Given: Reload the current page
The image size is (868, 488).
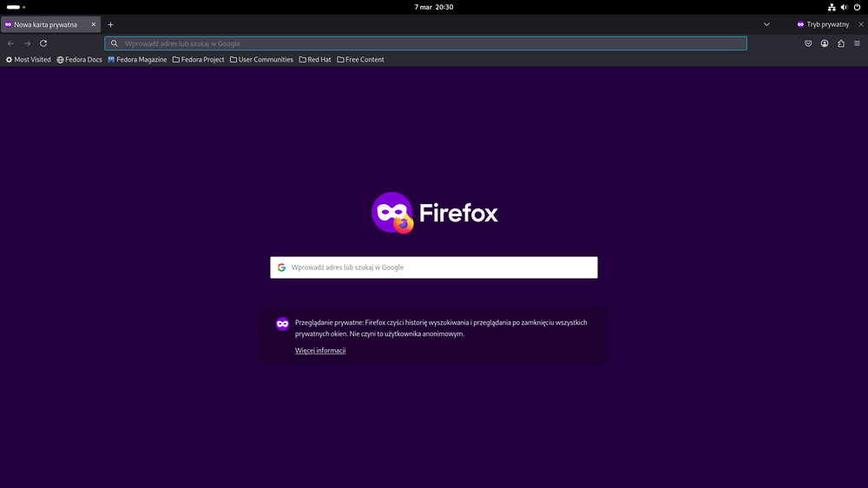Looking at the screenshot, I should click(43, 43).
